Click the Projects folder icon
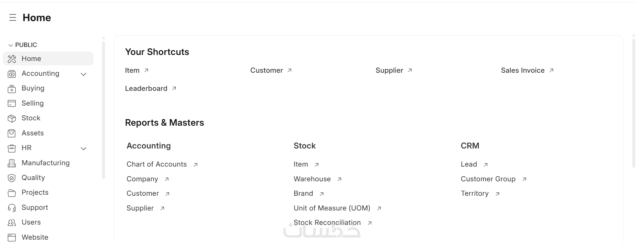This screenshot has height=243, width=644. (12, 193)
